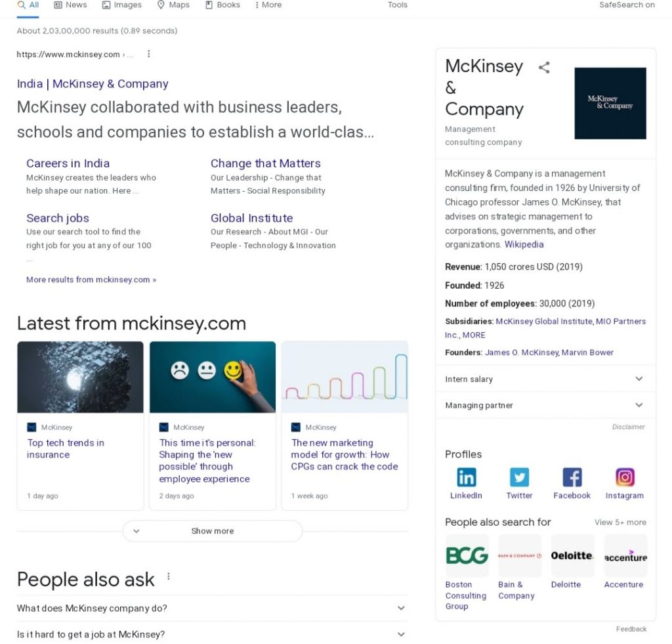672x644 pixels.
Task: Open the People also ask options menu
Action: point(169,576)
